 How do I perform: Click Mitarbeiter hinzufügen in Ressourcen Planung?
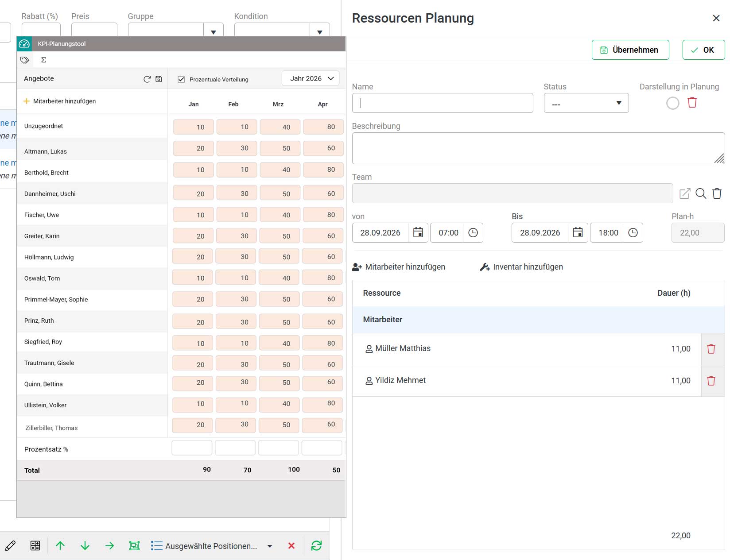tap(399, 267)
